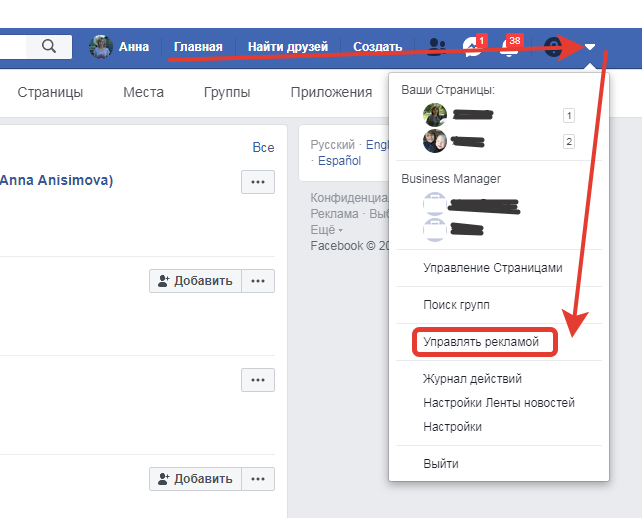Select second page avatar under Ваши Страницы
The width and height of the screenshot is (642, 518).
point(435,141)
